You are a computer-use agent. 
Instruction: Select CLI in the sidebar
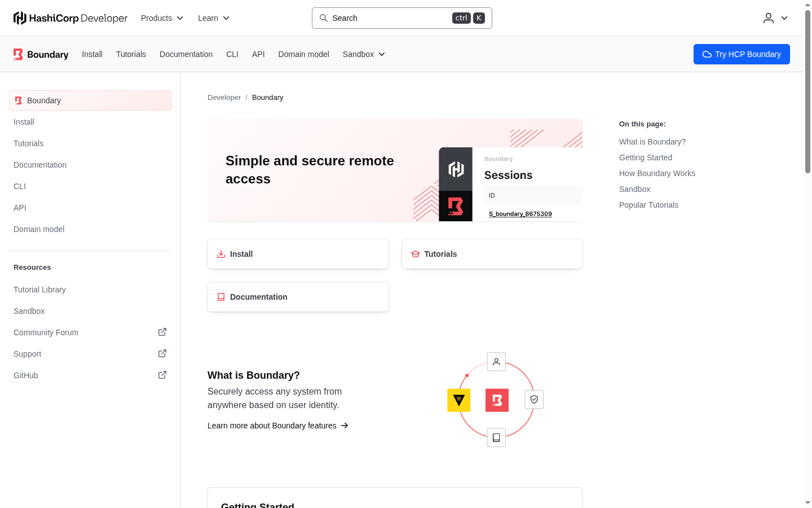click(x=90, y=186)
